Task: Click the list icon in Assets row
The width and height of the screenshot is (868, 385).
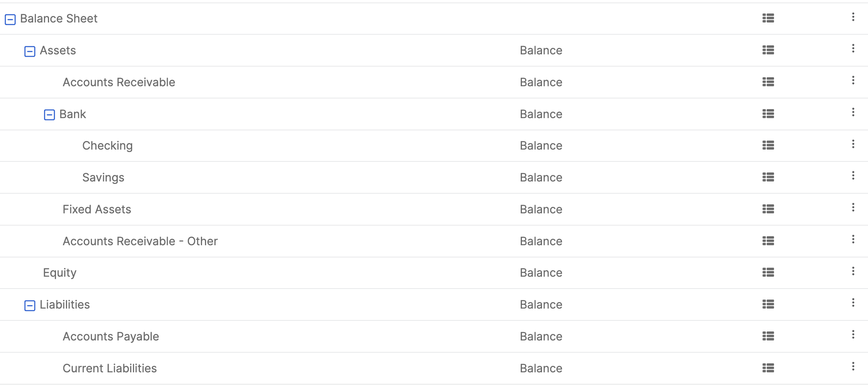Action: coord(768,50)
